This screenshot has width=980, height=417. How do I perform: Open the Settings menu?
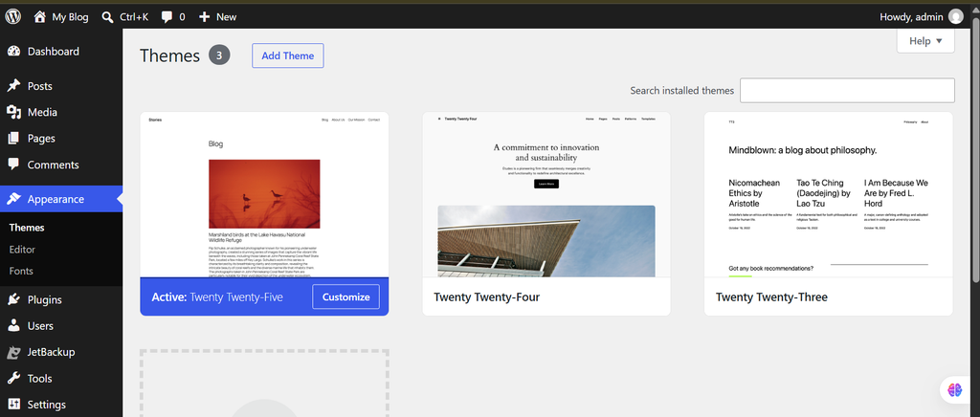click(61, 405)
